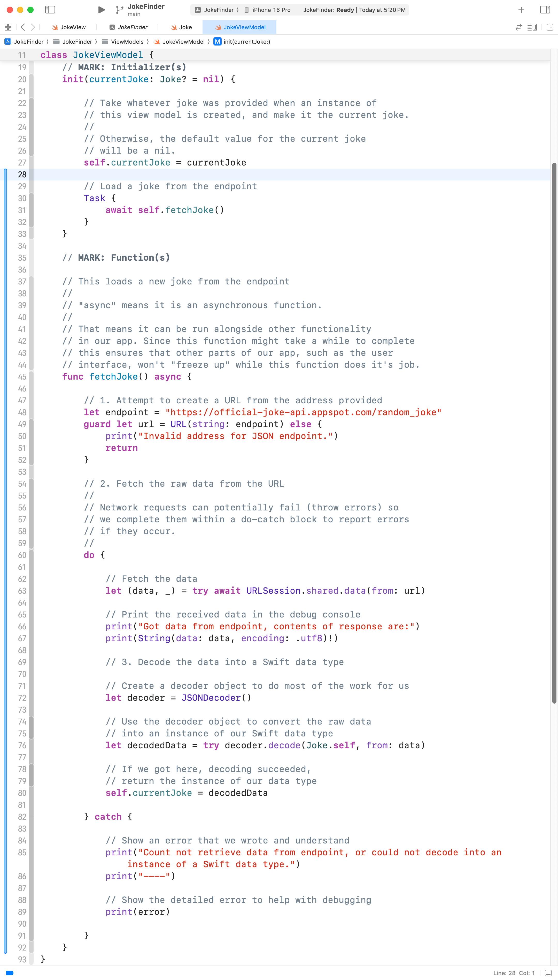Image resolution: width=558 pixels, height=980 pixels.
Task: Go back in editor history
Action: click(23, 27)
